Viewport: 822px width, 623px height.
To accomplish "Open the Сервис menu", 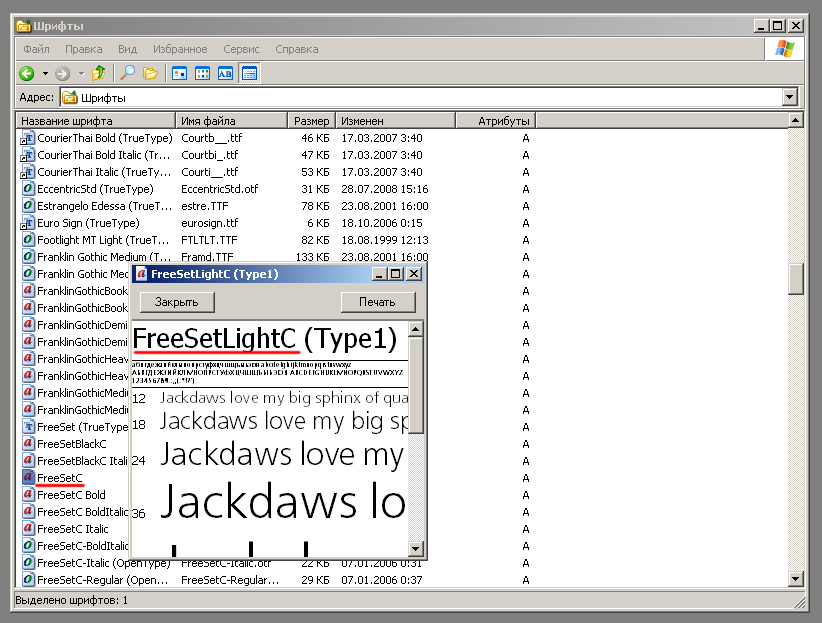I will pos(241,49).
